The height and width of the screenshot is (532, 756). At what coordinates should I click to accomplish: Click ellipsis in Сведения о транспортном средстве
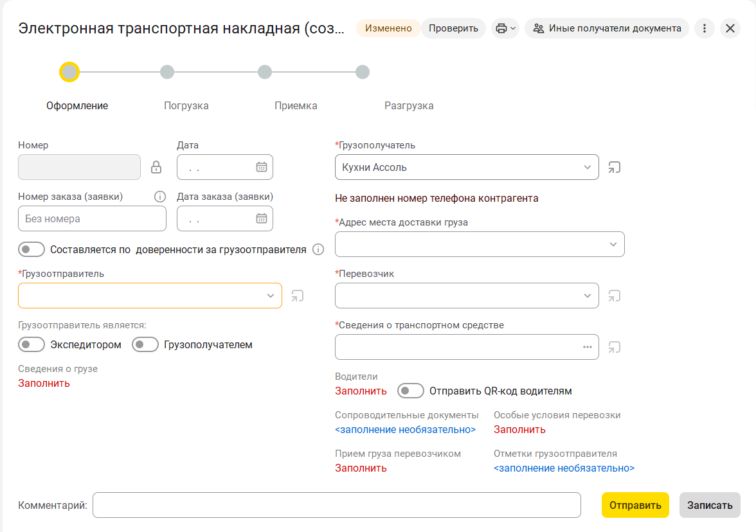point(587,347)
